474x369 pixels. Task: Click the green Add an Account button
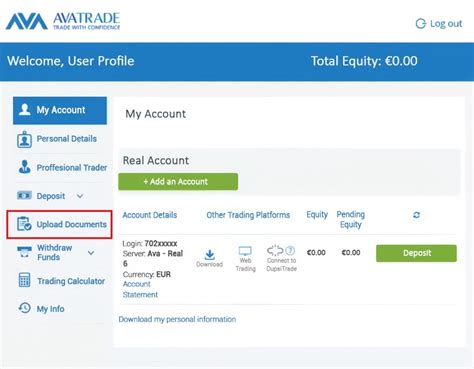[x=178, y=182]
